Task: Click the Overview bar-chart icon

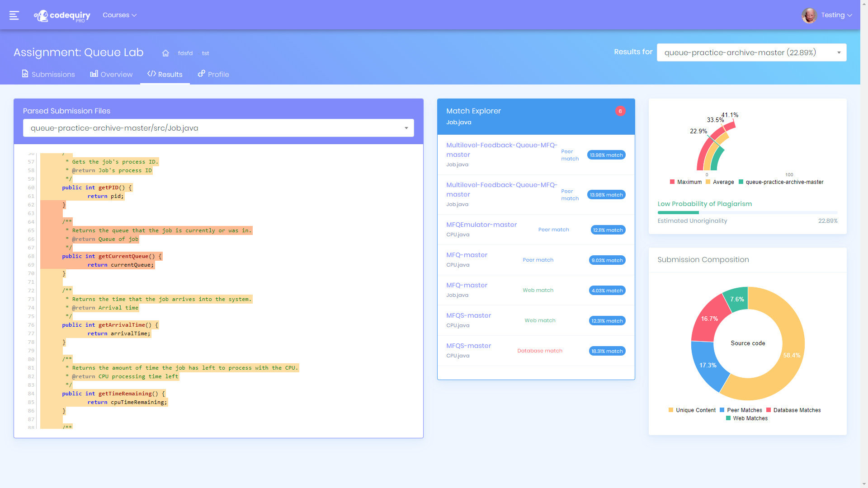Action: 94,74
